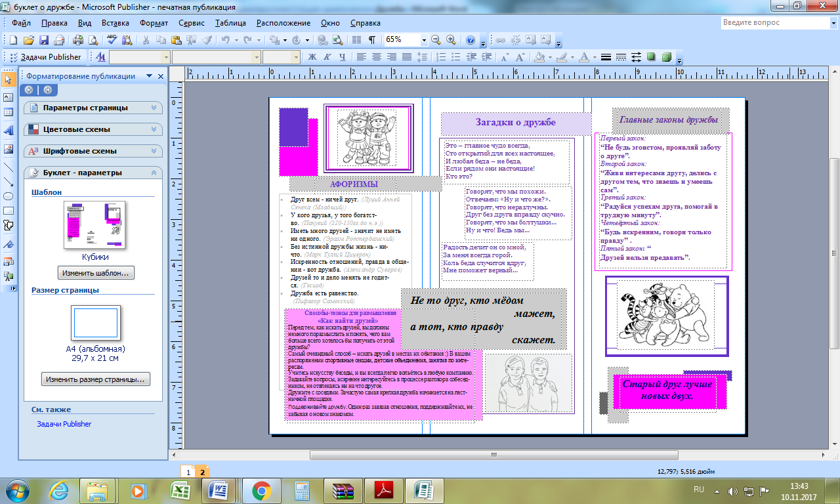The image size is (840, 504).
Task: Select the Picture Frame tool
Action: pyautogui.click(x=9, y=148)
